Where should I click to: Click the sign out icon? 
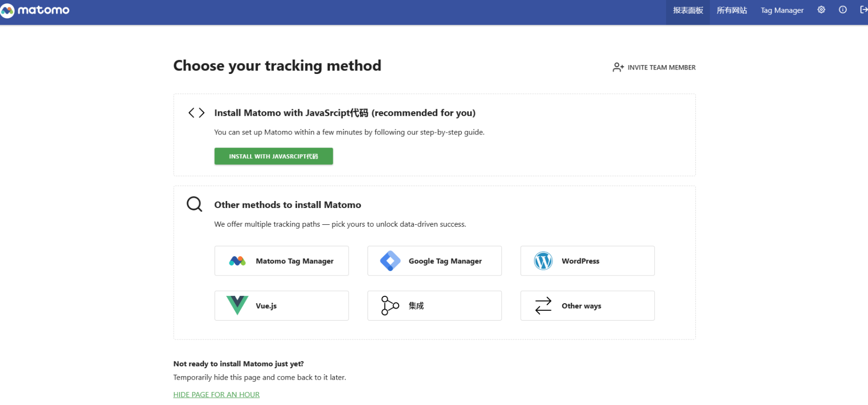pyautogui.click(x=864, y=10)
